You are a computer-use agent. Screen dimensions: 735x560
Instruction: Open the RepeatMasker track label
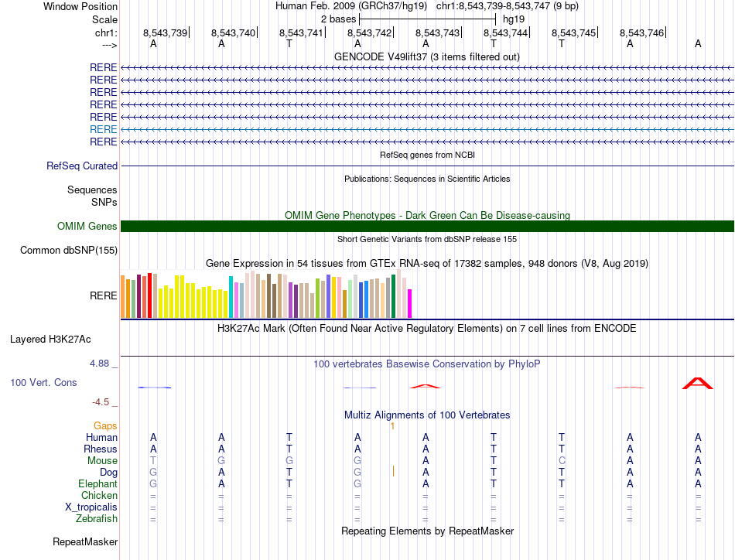(84, 541)
